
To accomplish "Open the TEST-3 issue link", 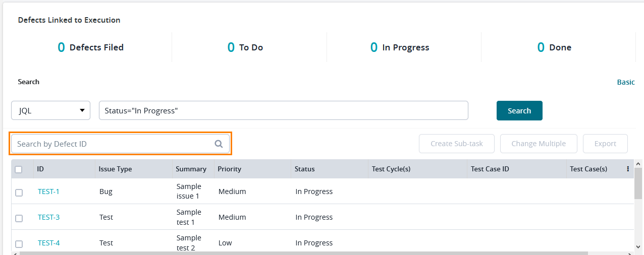I will [48, 217].
